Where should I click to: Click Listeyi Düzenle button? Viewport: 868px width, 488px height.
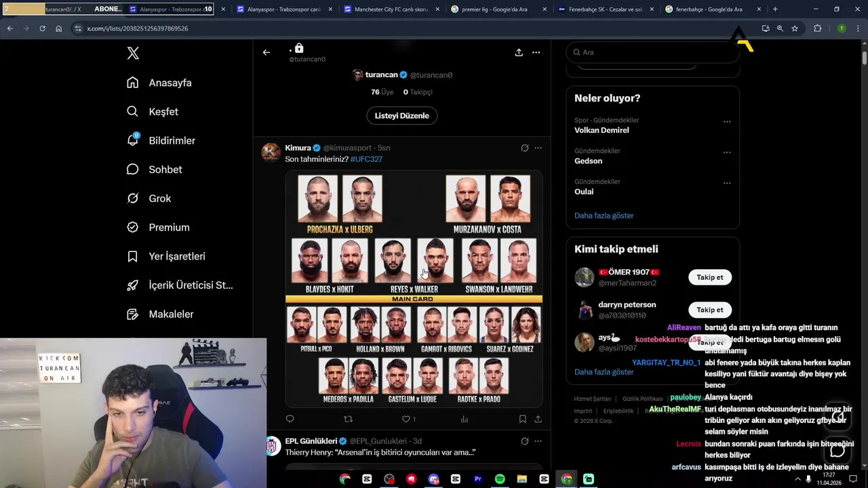pyautogui.click(x=402, y=116)
